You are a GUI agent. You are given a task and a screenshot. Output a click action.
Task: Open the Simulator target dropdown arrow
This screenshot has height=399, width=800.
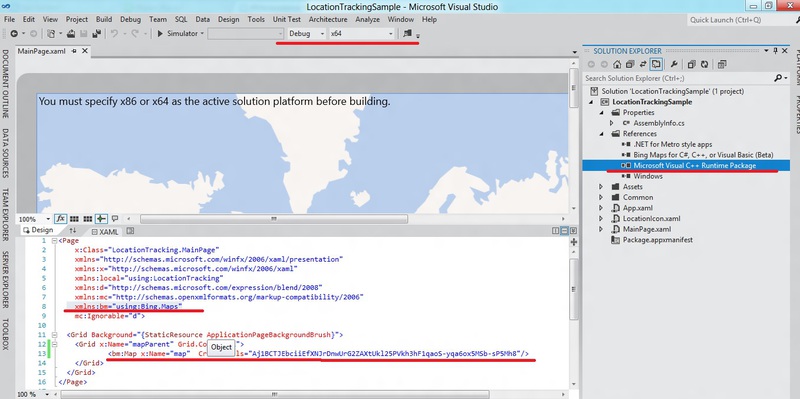[x=202, y=33]
